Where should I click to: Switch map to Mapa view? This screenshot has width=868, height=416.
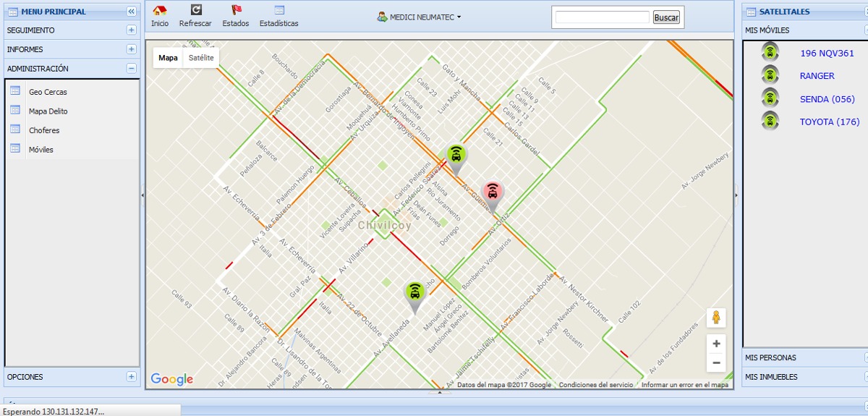[168, 58]
